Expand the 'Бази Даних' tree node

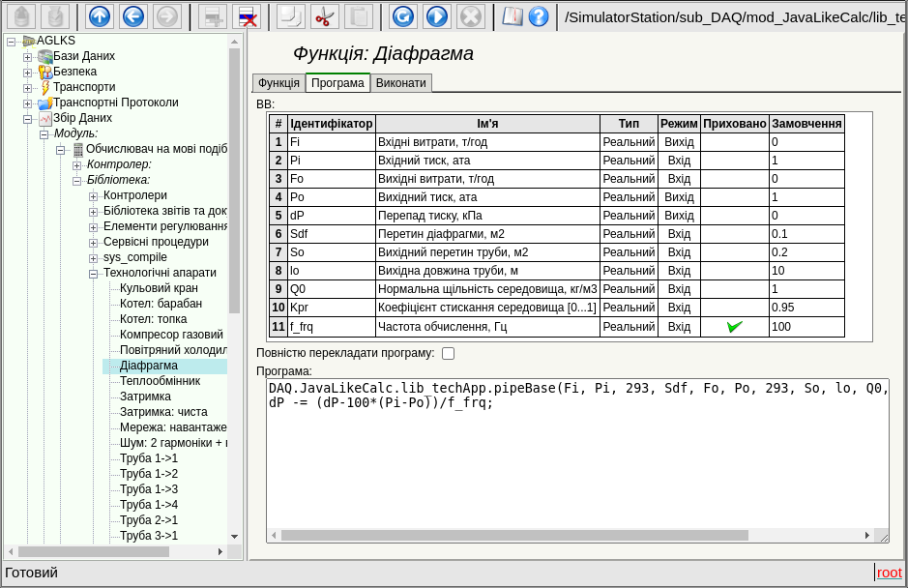click(28, 57)
